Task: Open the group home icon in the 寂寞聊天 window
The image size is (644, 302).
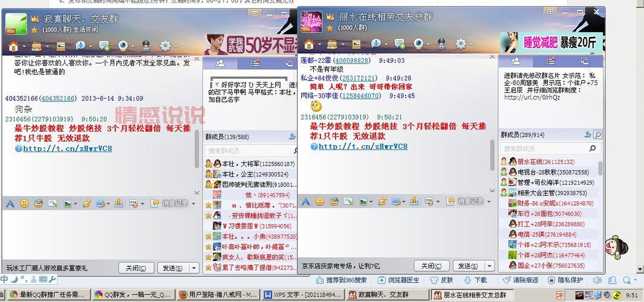Action: 13,46
